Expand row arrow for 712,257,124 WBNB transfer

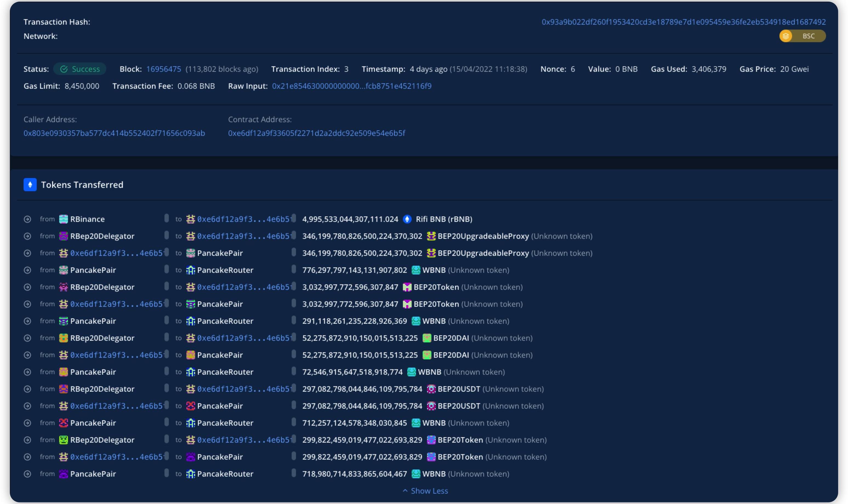click(x=27, y=423)
